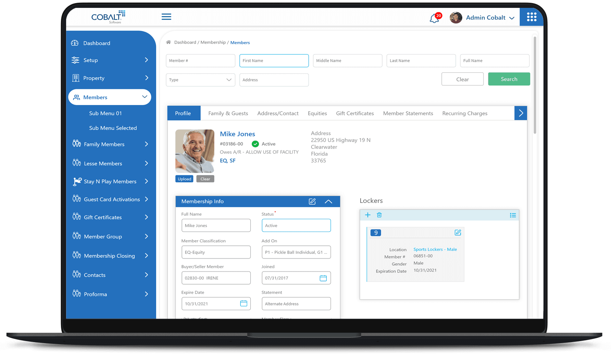Open the Type dropdown
Screen dimensions: 611x364
point(201,80)
